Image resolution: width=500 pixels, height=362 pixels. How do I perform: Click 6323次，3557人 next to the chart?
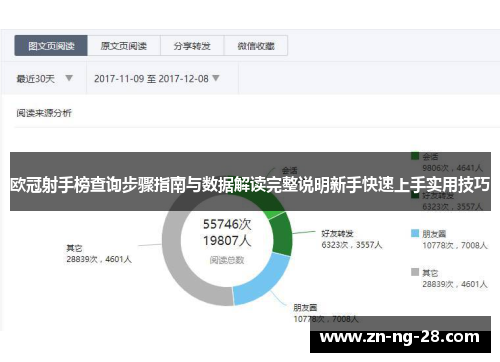pos(352,245)
